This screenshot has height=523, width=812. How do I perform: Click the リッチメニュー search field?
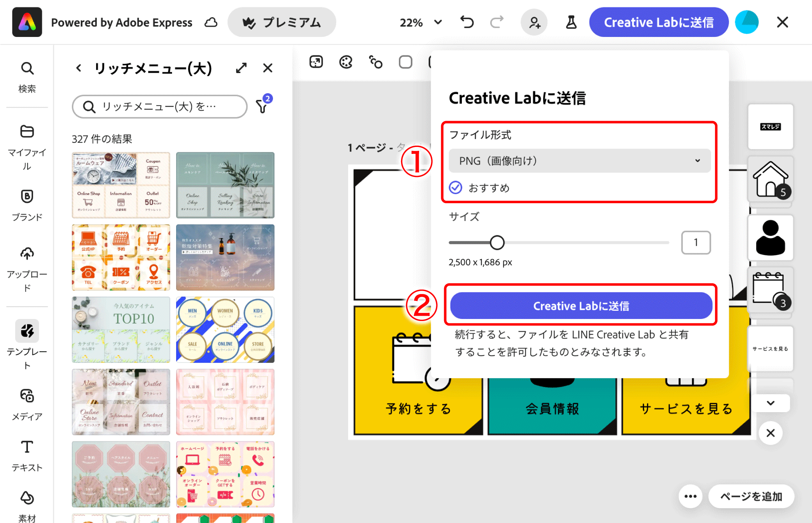159,107
